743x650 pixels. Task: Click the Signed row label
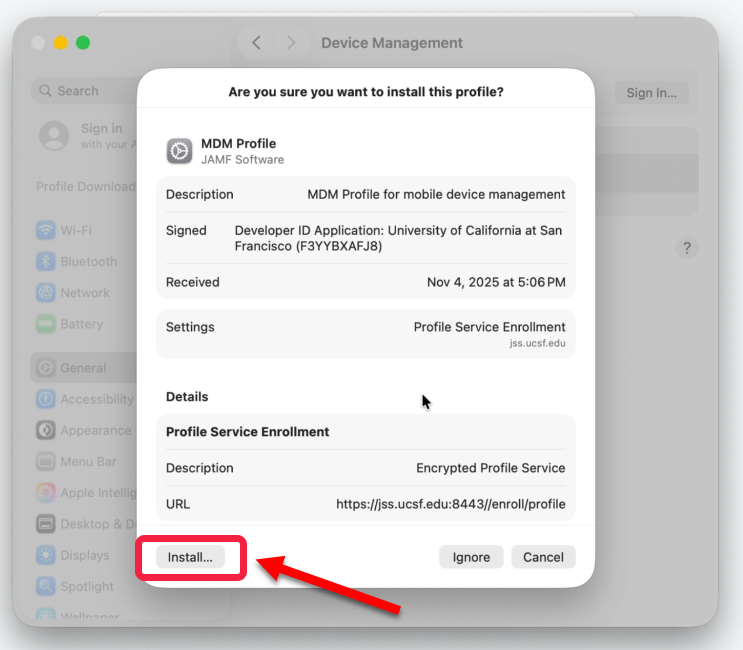186,230
